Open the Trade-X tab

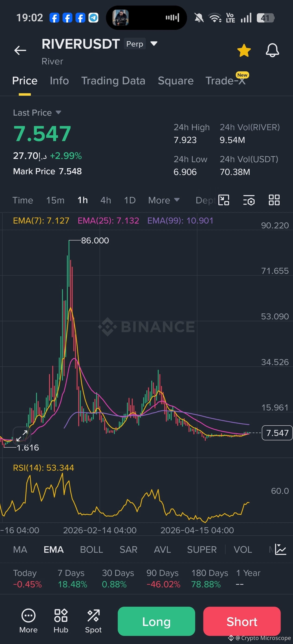[x=226, y=81]
